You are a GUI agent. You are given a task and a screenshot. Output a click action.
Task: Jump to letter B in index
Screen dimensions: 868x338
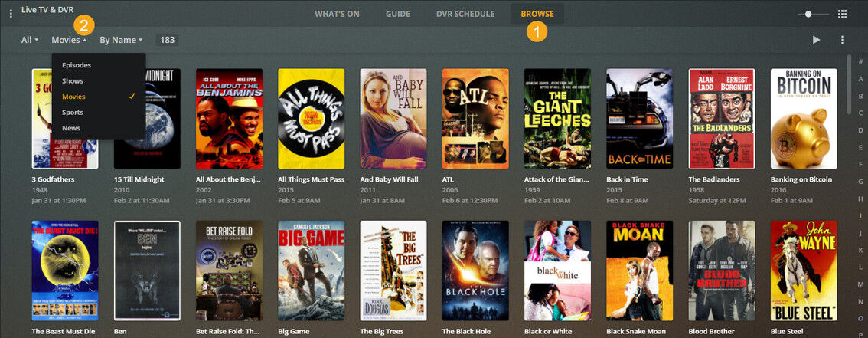click(x=860, y=95)
